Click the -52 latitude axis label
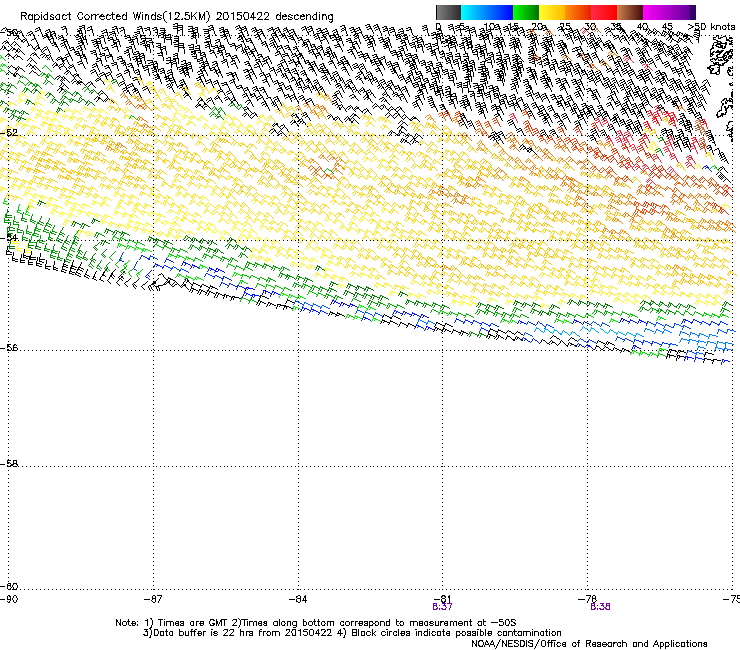The image size is (740, 650). click(9, 133)
